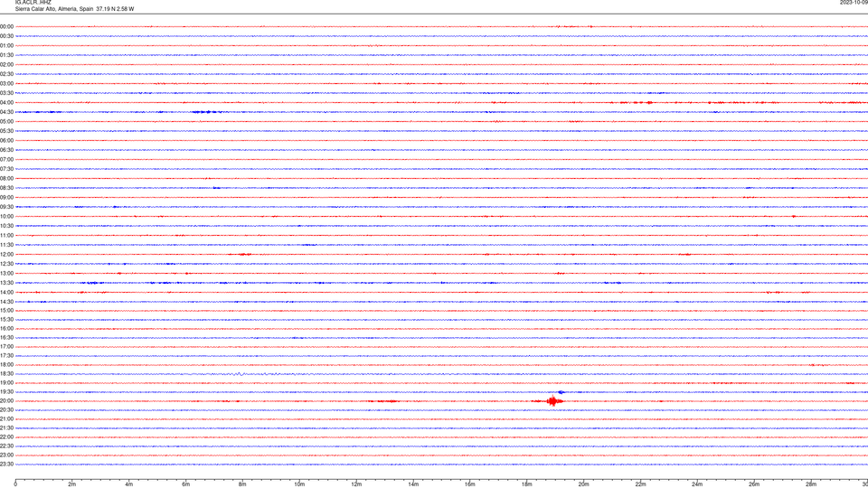Click the 16m tick label on minute axis
This screenshot has width=868, height=488.
coord(470,484)
